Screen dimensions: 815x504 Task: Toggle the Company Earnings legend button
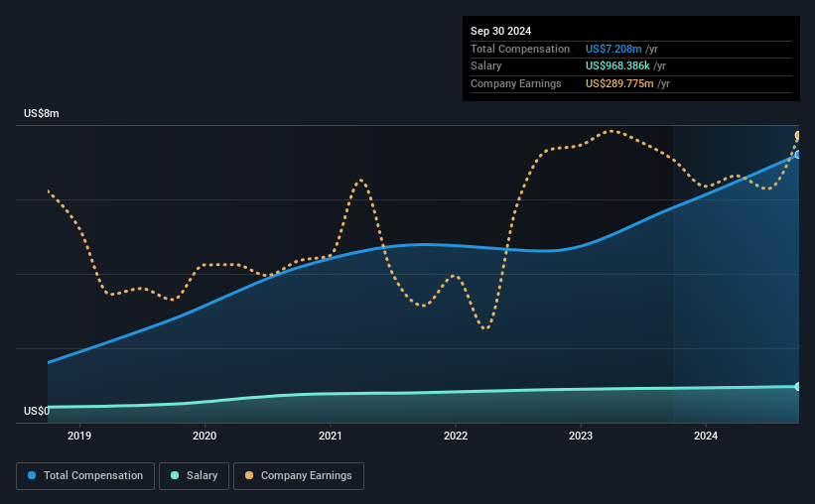(x=299, y=476)
